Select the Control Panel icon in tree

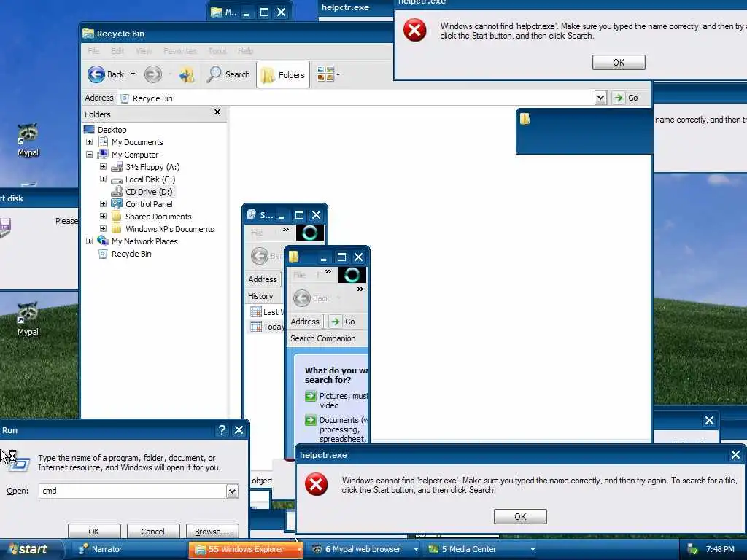point(117,204)
